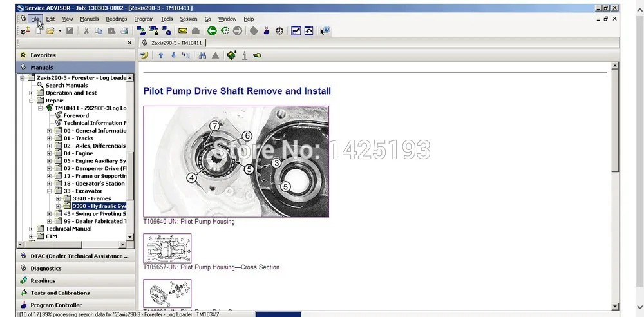Open the Pilot Pump Drive gear thumbnail
The image size is (644, 317).
pyautogui.click(x=167, y=294)
